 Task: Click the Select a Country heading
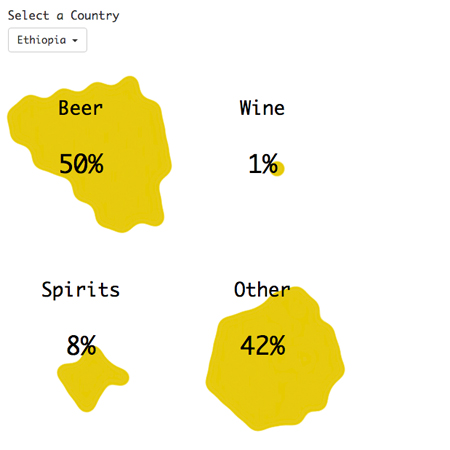click(63, 15)
